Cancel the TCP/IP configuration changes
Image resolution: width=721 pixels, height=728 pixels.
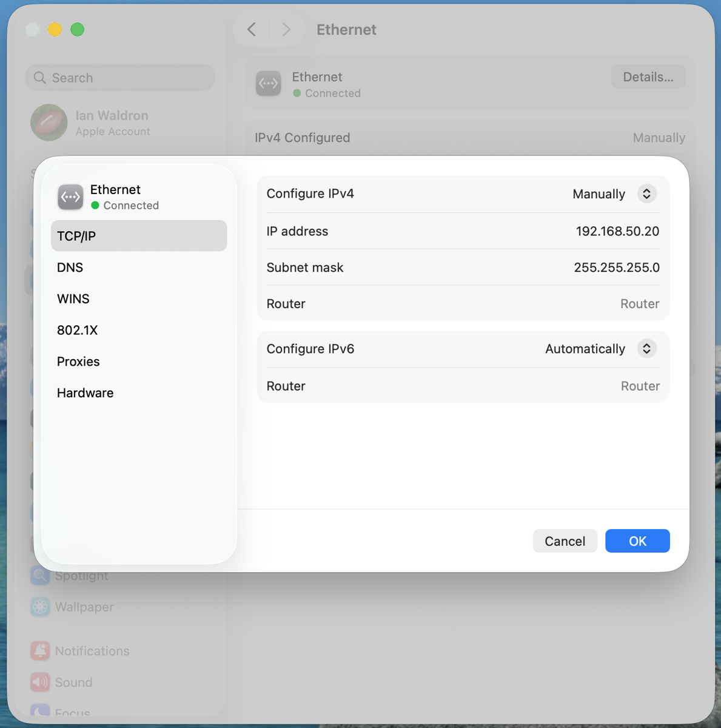[x=565, y=541]
